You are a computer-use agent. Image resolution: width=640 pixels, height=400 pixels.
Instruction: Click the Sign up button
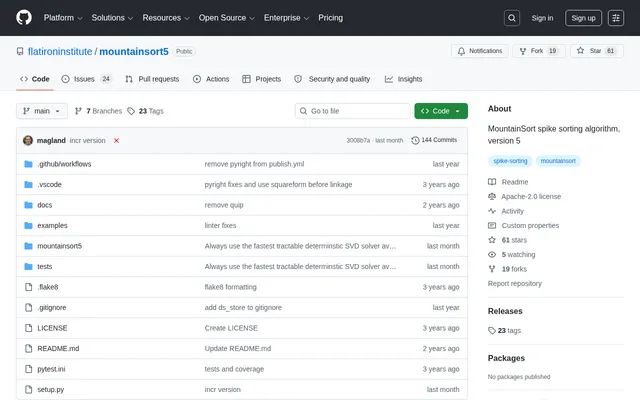click(x=583, y=18)
